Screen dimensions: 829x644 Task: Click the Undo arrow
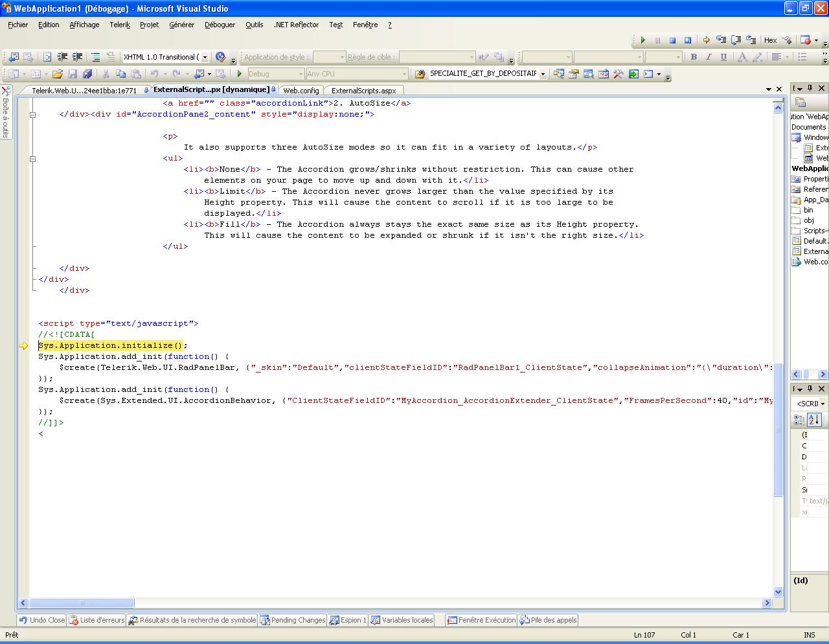click(x=154, y=74)
